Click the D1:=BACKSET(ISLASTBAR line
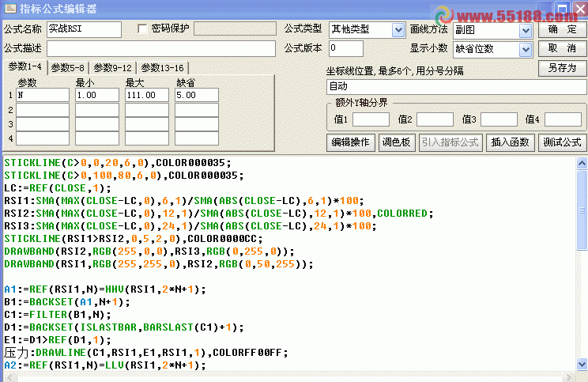The width and height of the screenshot is (588, 382). pyautogui.click(x=124, y=327)
